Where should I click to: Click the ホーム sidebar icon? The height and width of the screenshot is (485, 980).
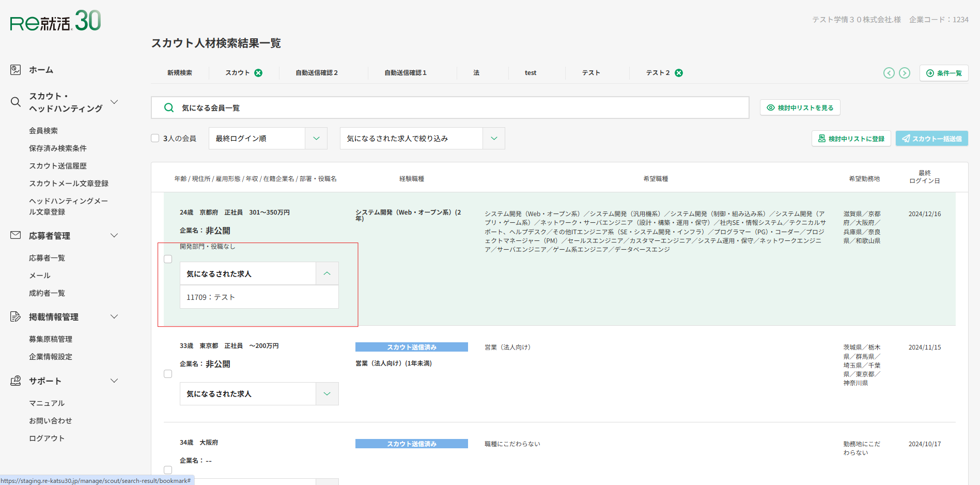point(15,70)
